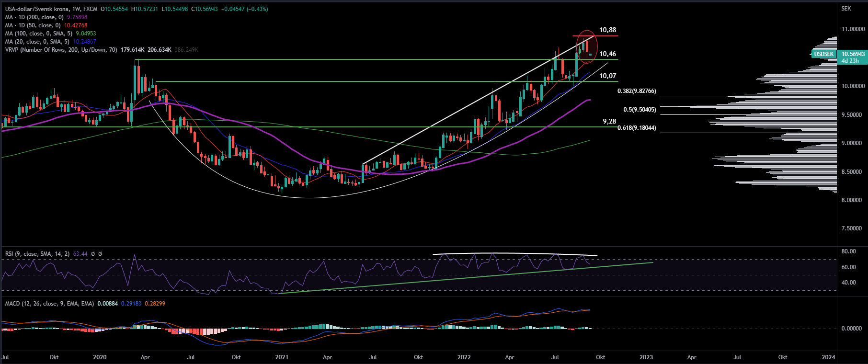
Task: Click the USDSEK price tag label
Action: click(823, 54)
